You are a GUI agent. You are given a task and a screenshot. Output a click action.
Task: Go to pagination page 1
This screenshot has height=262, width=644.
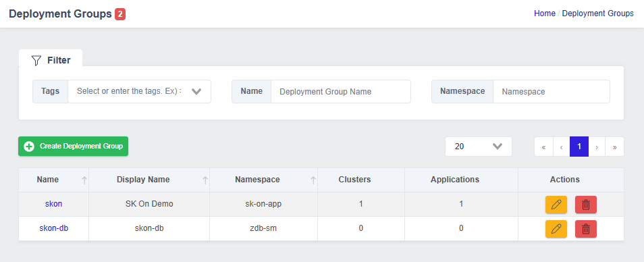point(579,147)
